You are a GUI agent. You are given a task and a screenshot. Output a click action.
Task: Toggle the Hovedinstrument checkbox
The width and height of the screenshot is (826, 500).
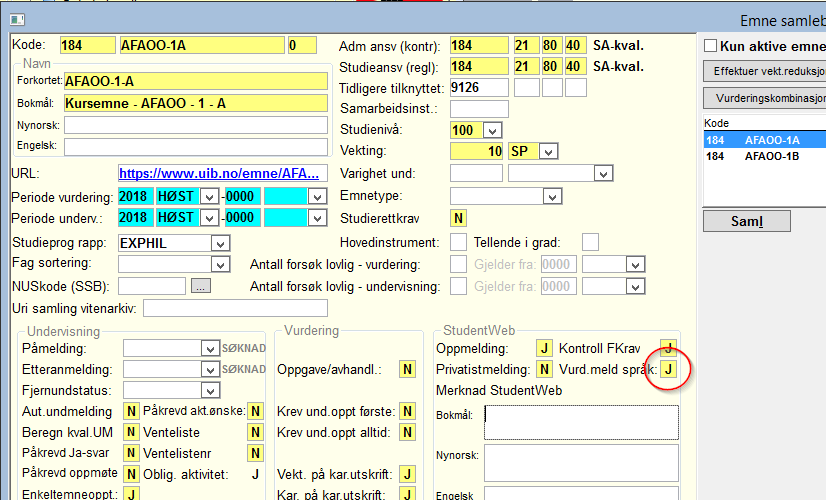tap(458, 242)
